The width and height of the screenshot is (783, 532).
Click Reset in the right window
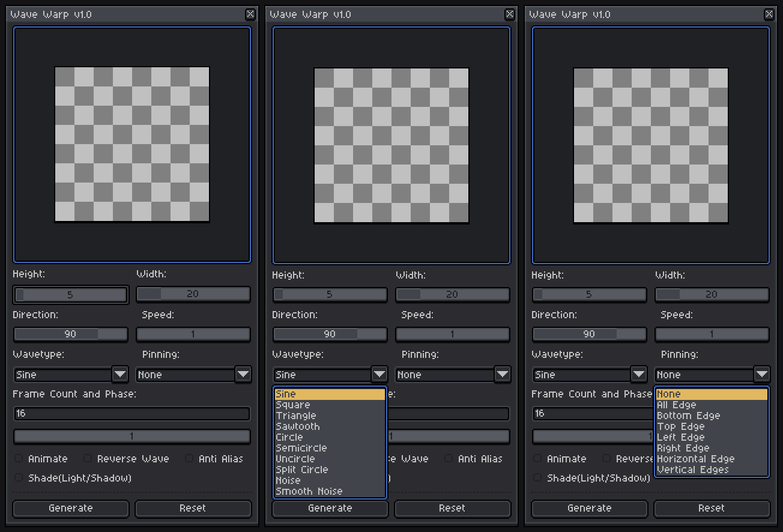(712, 508)
